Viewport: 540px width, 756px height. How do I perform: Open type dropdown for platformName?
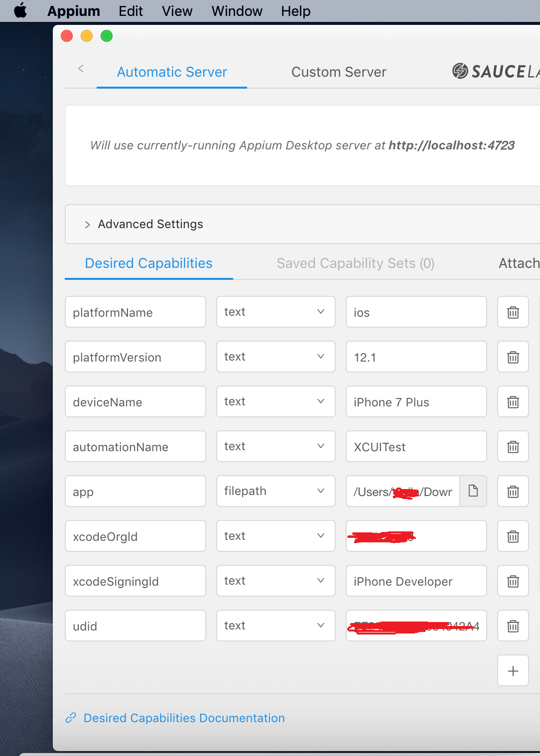click(x=275, y=312)
